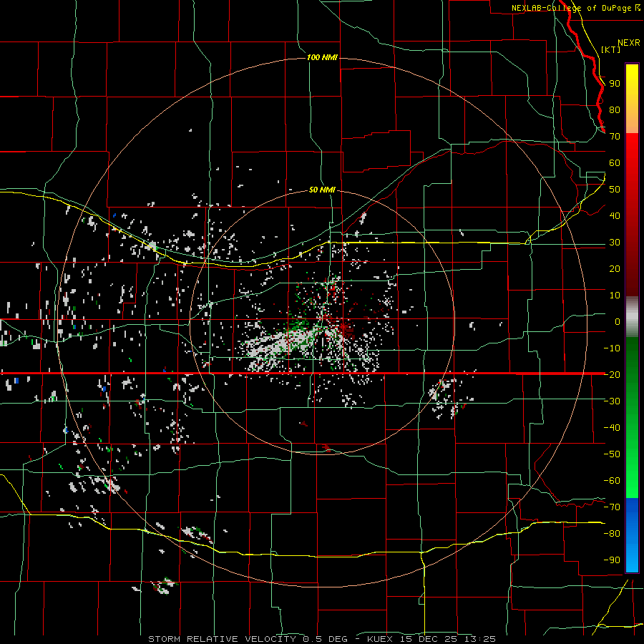Click the -60 value on velocity scale
Image resolution: width=644 pixels, height=644 pixels.
tap(612, 481)
